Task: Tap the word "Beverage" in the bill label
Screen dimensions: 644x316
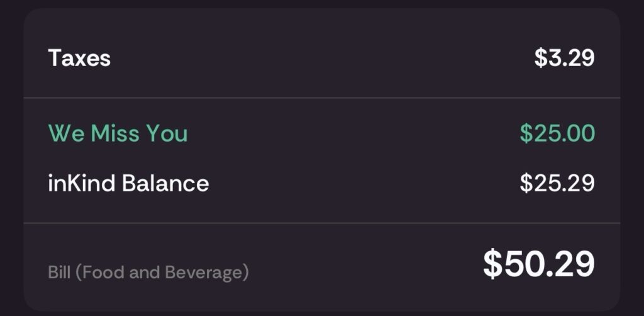Action: coord(204,273)
